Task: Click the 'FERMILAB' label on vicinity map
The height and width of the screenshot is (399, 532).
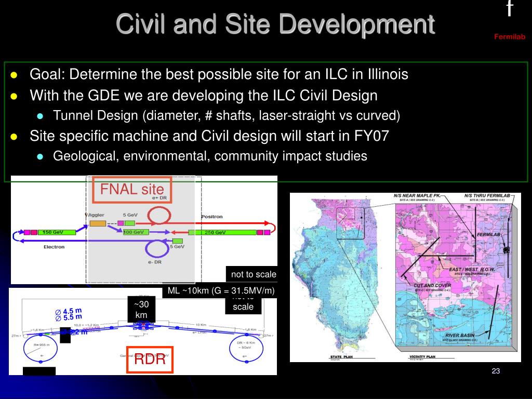Action: click(488, 235)
